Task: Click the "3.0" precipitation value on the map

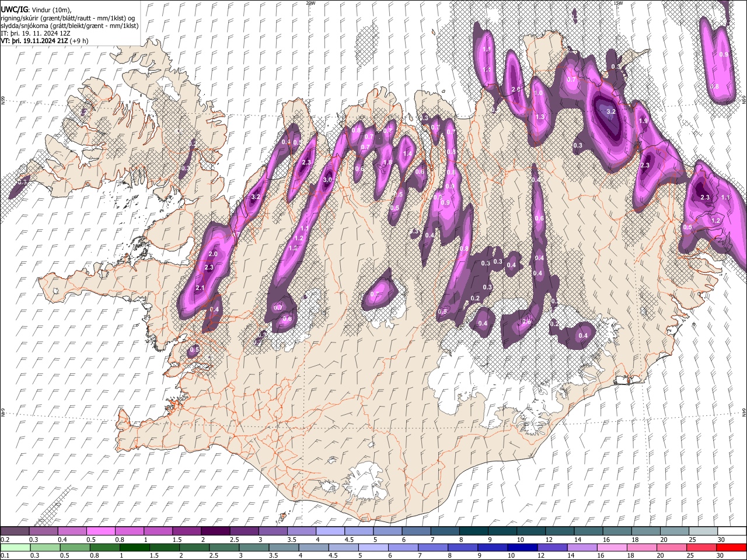Action: pos(327,180)
